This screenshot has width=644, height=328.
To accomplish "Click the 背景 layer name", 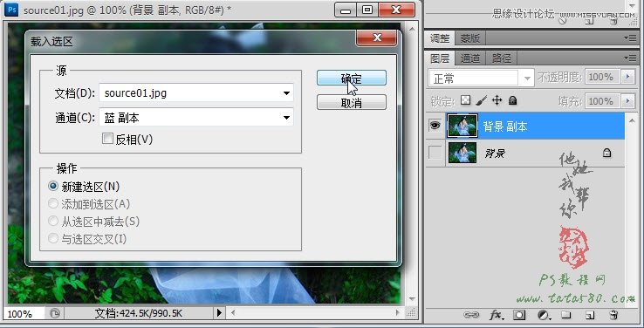I will tap(495, 154).
